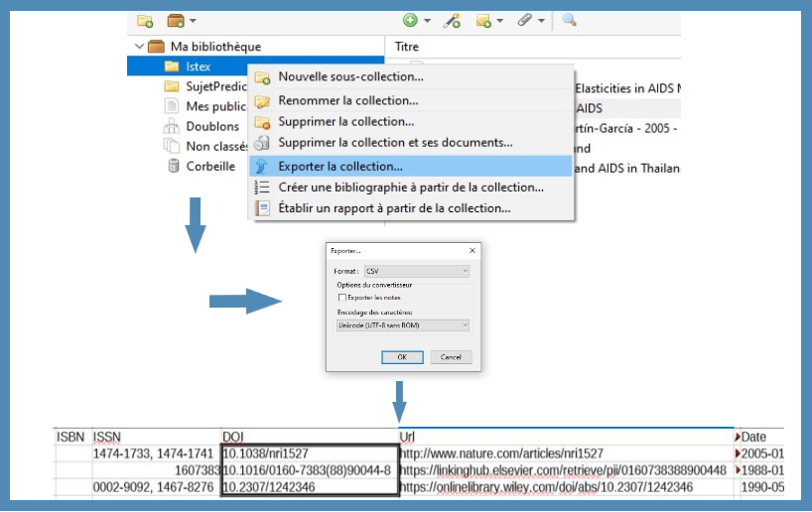Open the new library briefcase dropdown
The height and width of the screenshot is (512, 812).
(x=181, y=20)
